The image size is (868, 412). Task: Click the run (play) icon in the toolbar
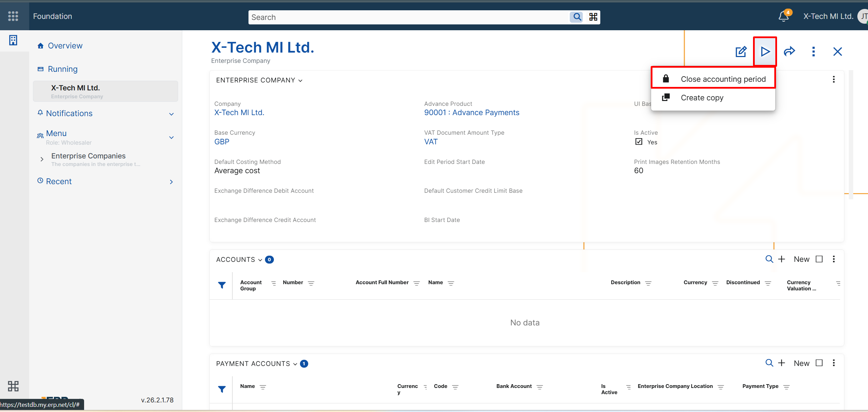(765, 52)
